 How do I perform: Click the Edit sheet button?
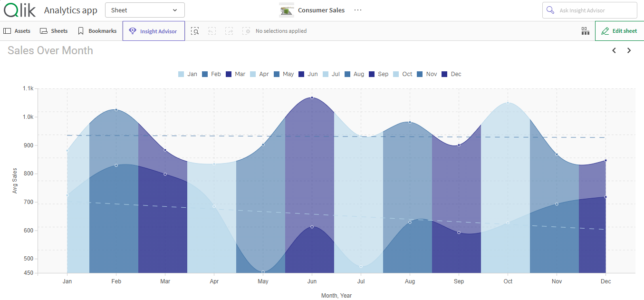pyautogui.click(x=619, y=31)
